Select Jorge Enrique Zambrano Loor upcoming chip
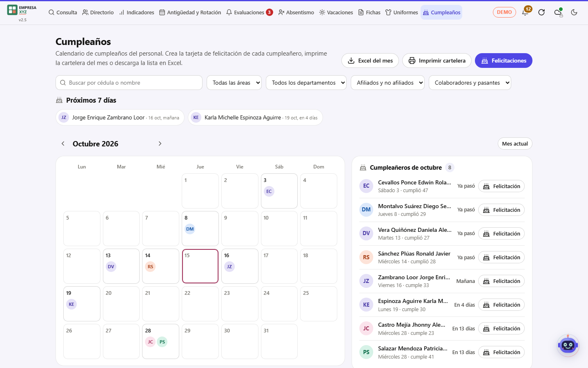 pos(120,117)
